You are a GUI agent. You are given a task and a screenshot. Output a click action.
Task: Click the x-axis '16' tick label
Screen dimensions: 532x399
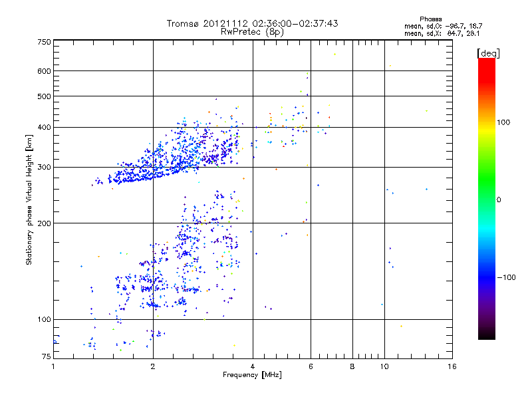click(452, 366)
